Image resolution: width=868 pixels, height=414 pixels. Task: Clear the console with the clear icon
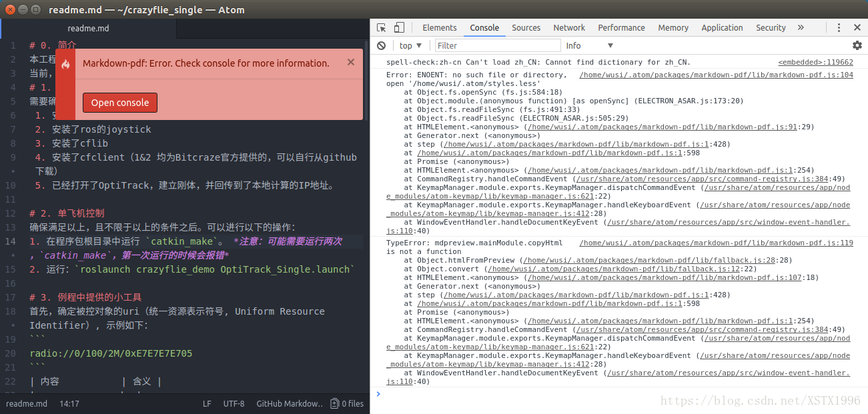pos(381,45)
